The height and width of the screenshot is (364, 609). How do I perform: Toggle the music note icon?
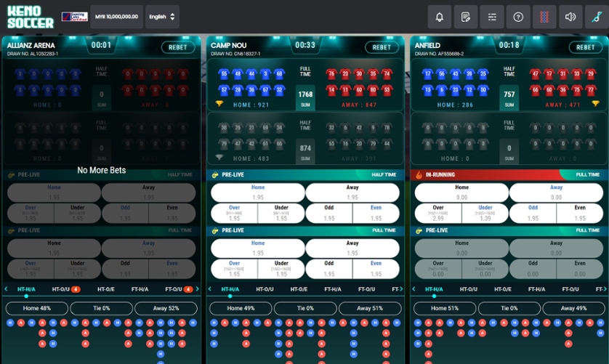tap(597, 17)
